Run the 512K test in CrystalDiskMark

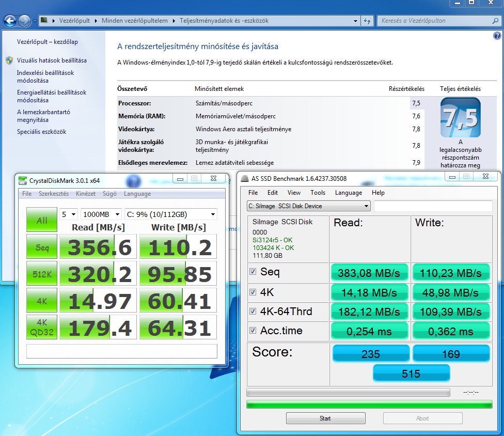pyautogui.click(x=42, y=274)
